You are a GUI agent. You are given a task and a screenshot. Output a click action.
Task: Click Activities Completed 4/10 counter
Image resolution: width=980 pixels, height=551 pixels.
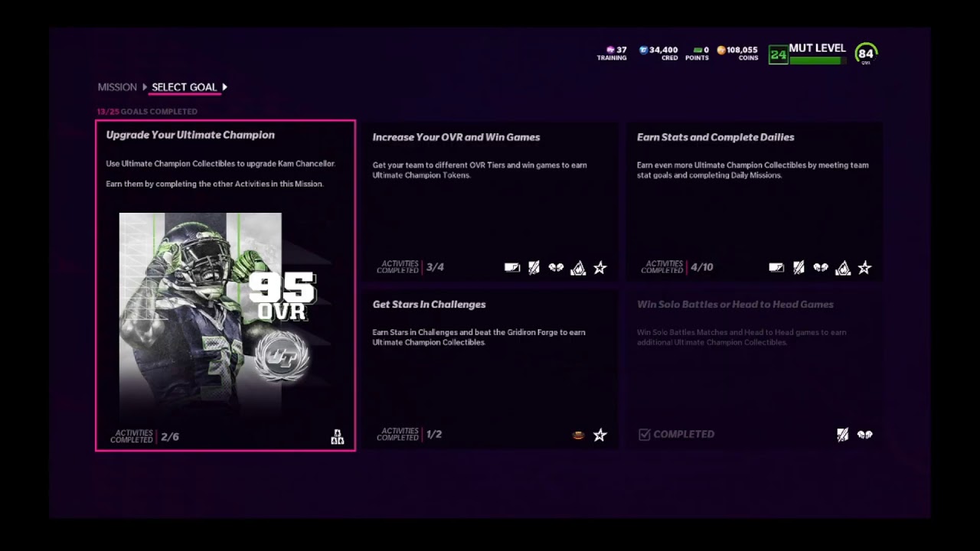tap(677, 267)
